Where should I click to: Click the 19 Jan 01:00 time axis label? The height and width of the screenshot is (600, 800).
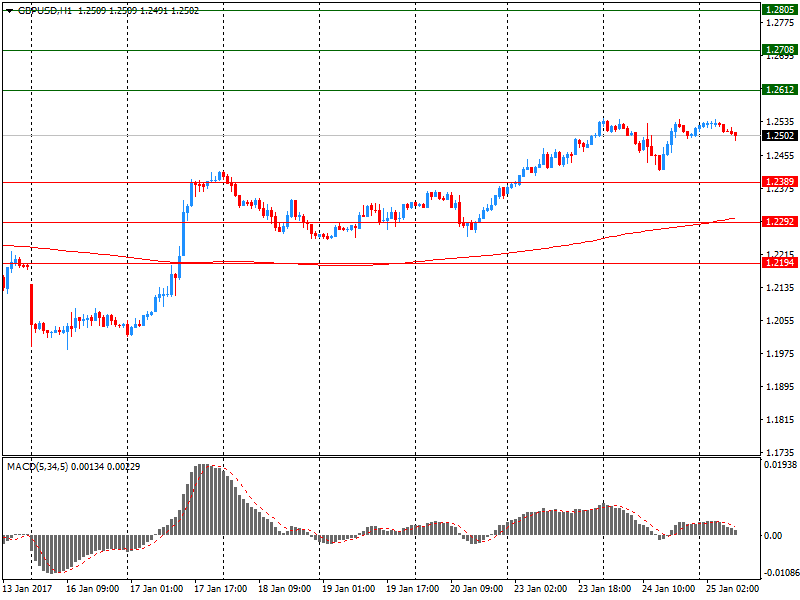point(348,589)
